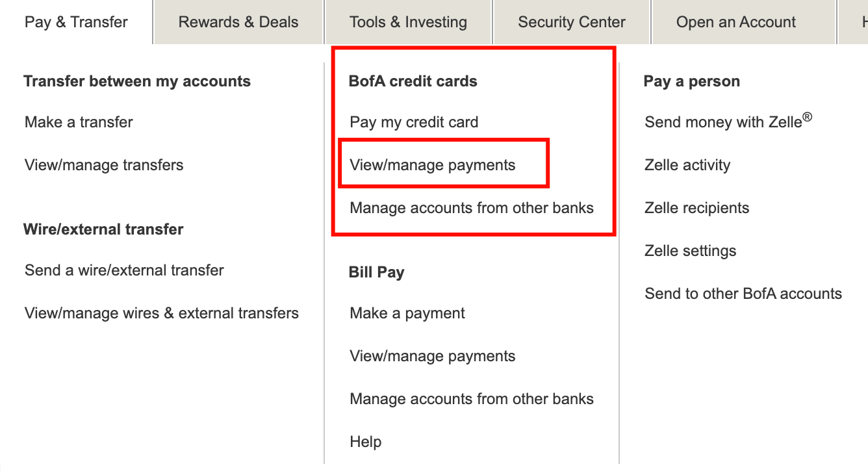Screen dimensions: 868x473
Task: Open View/manage payments under Bill Pay
Action: coord(433,356)
